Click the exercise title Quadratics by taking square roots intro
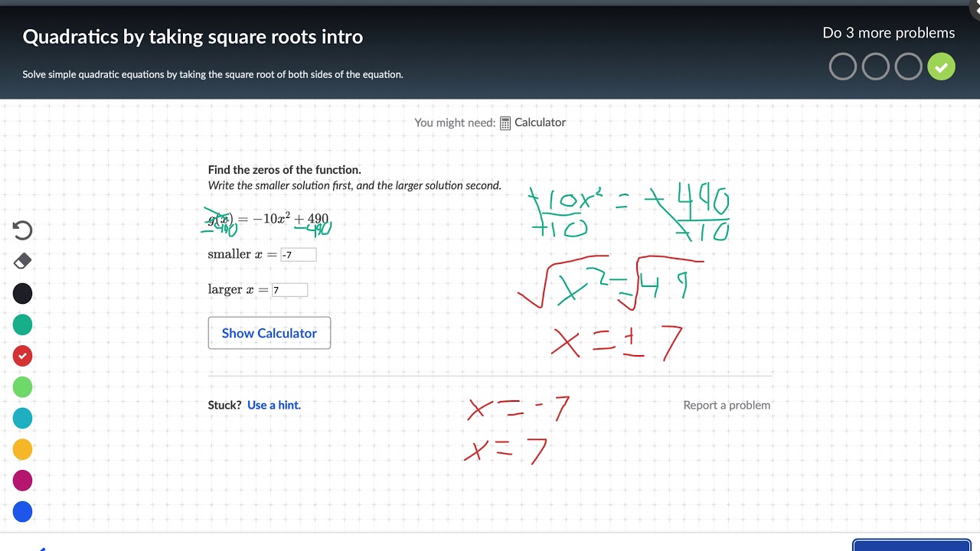 193,37
